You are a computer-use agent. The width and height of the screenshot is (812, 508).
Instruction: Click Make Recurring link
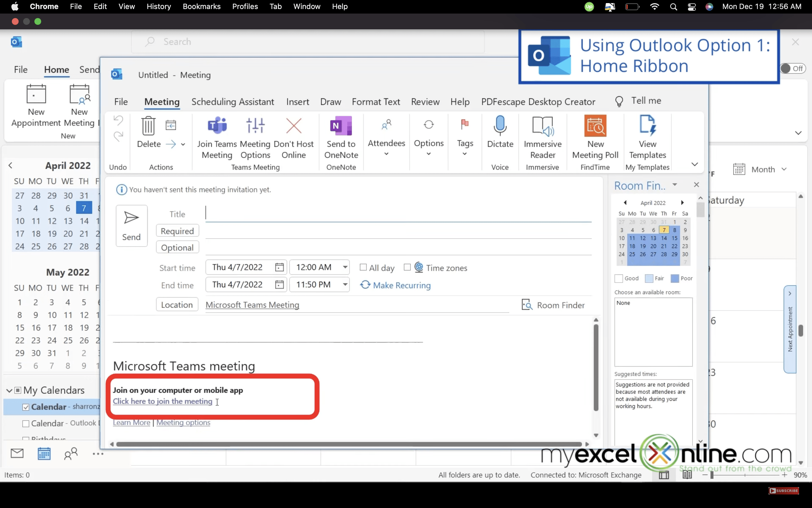pyautogui.click(x=395, y=285)
